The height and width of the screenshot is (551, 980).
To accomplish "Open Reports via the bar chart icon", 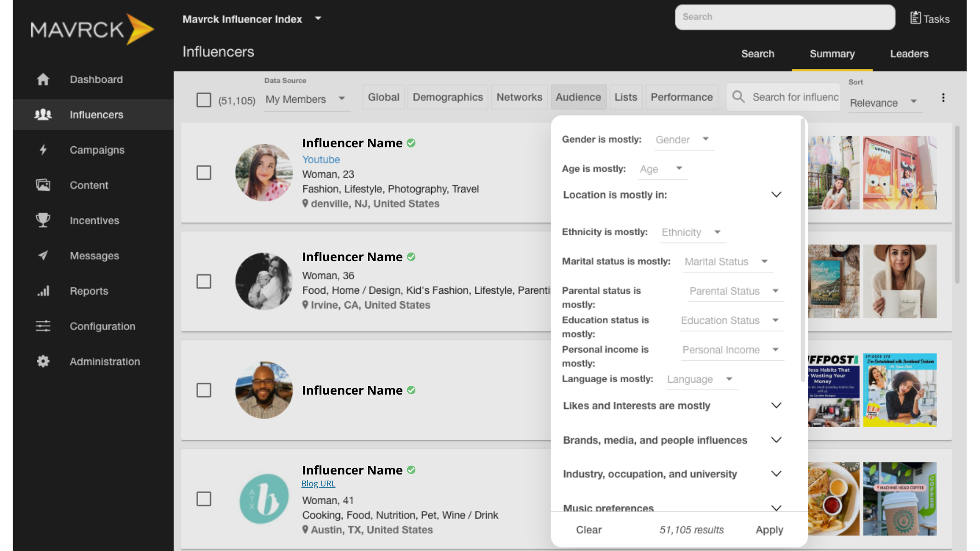I will pyautogui.click(x=43, y=291).
